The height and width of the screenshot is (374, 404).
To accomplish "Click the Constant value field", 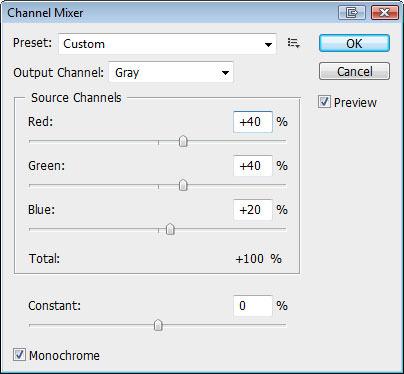I will pyautogui.click(x=253, y=306).
